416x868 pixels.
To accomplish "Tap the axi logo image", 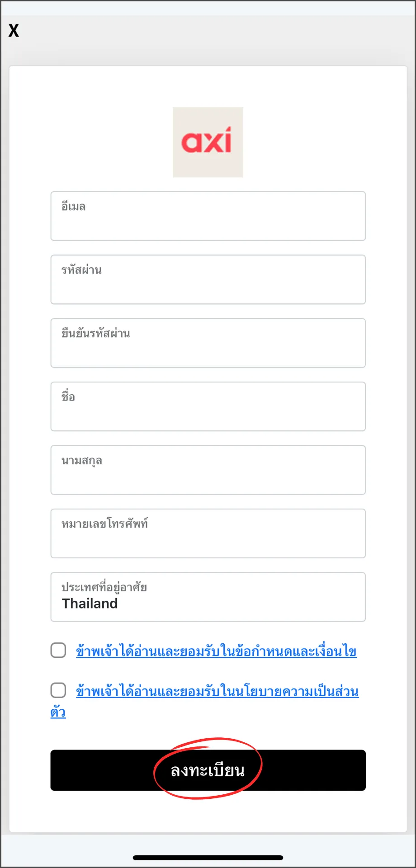I will click(208, 142).
